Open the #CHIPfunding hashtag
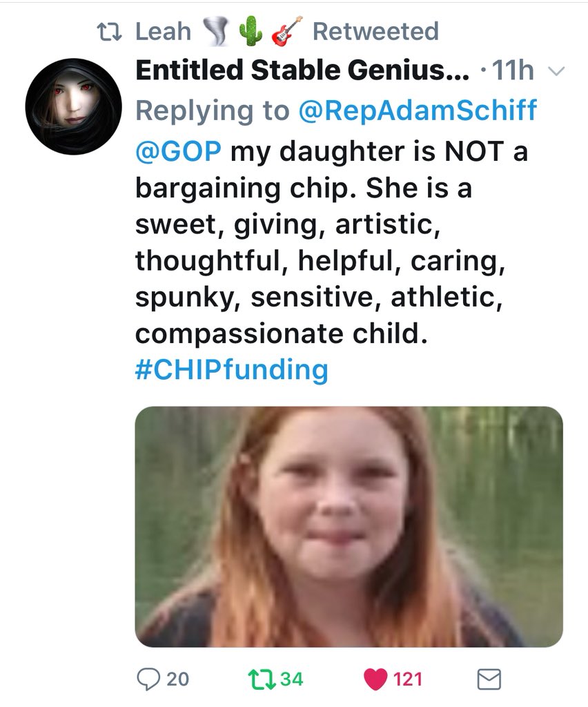588x707 pixels. [x=232, y=370]
